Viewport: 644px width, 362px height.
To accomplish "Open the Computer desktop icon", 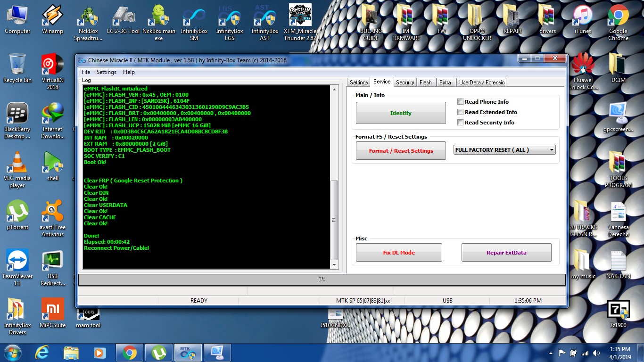I will pyautogui.click(x=17, y=19).
